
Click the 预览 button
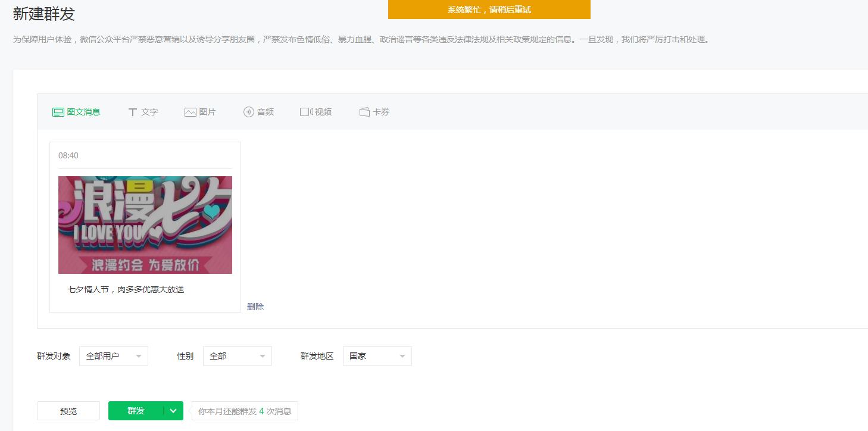pyautogui.click(x=68, y=411)
